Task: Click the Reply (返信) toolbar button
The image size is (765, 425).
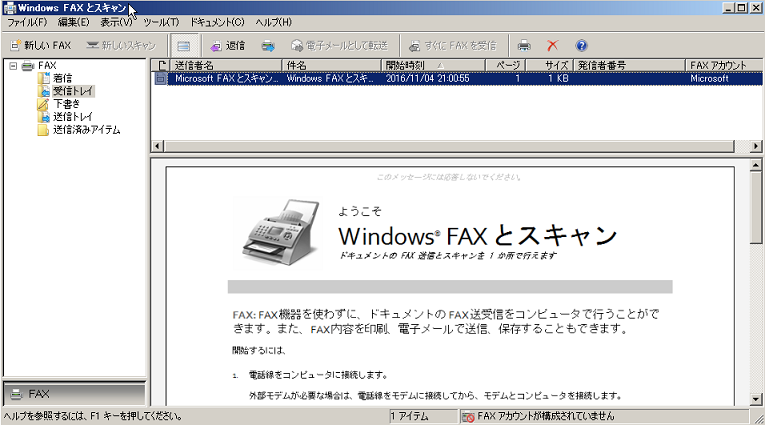Action: click(228, 46)
